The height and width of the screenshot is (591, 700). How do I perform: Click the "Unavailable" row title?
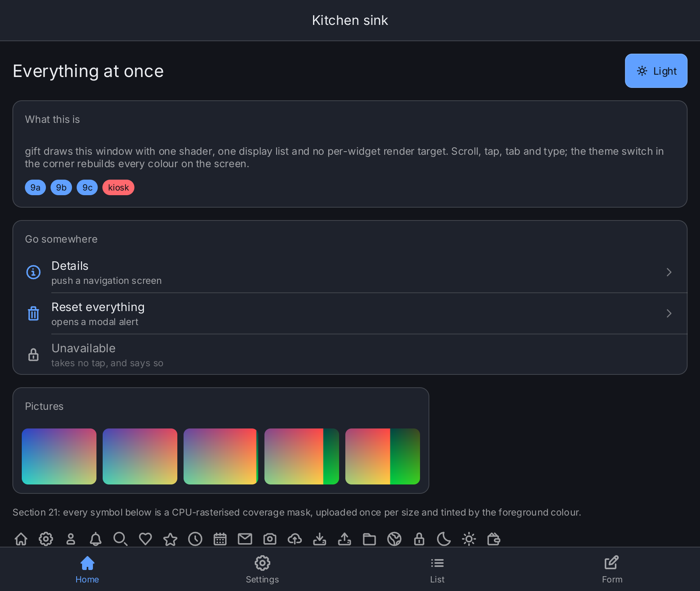[x=84, y=348]
